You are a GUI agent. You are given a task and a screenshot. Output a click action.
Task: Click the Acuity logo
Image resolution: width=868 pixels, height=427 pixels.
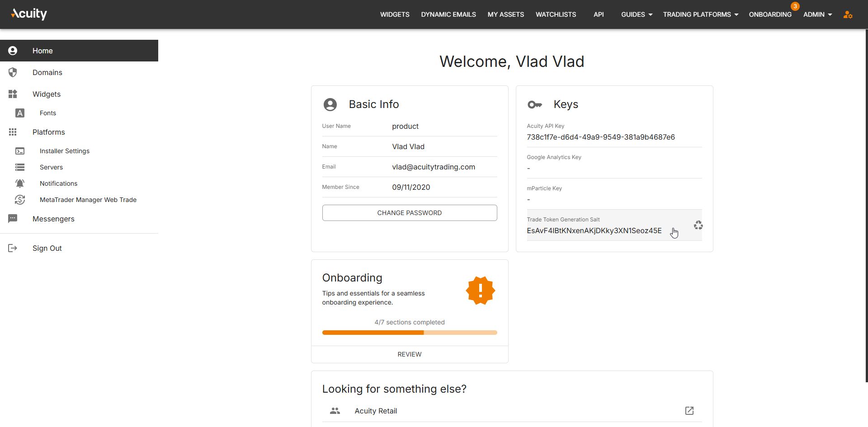pyautogui.click(x=29, y=14)
